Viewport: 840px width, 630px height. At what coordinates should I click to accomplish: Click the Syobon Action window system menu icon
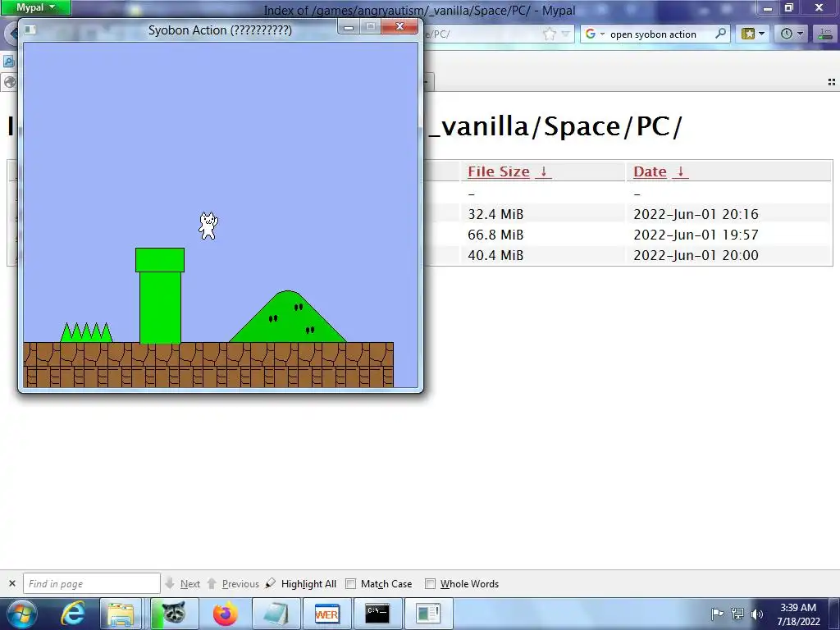tap(30, 30)
